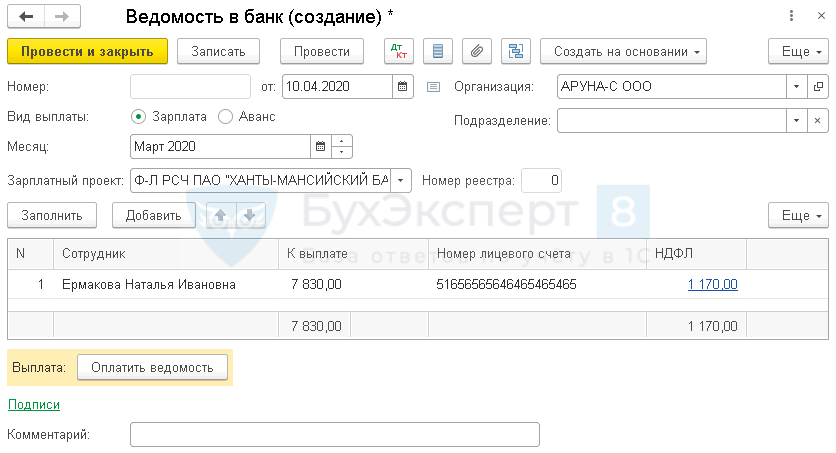Image resolution: width=836 pixels, height=453 pixels.
Task: Open calendar picker for Месяц field
Action: tap(320, 147)
